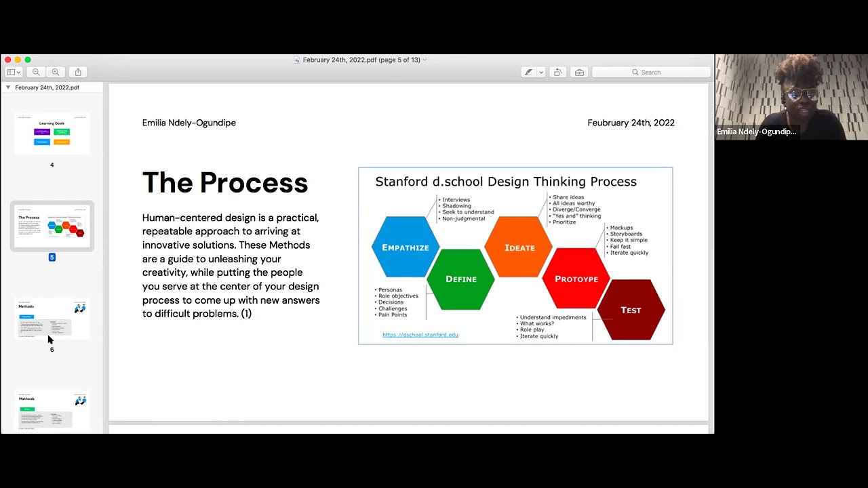Open the dschool.stanford.edu link
Viewport: 868px width, 488px height.
[x=420, y=335]
